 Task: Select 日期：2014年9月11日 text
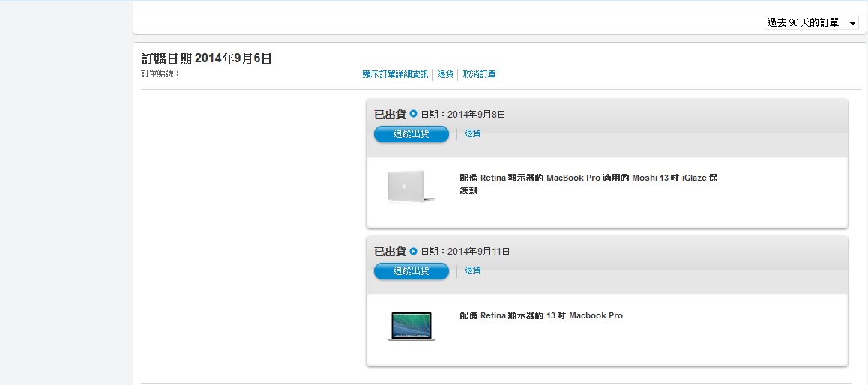point(465,252)
